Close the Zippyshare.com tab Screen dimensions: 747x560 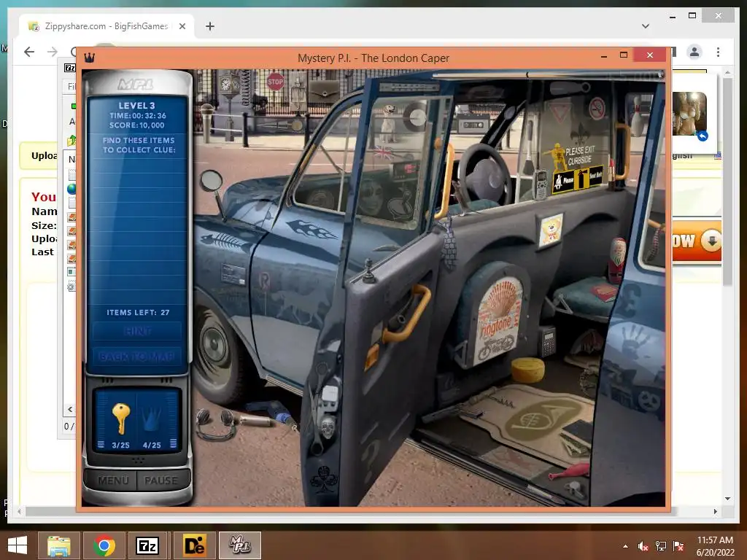coord(182,26)
